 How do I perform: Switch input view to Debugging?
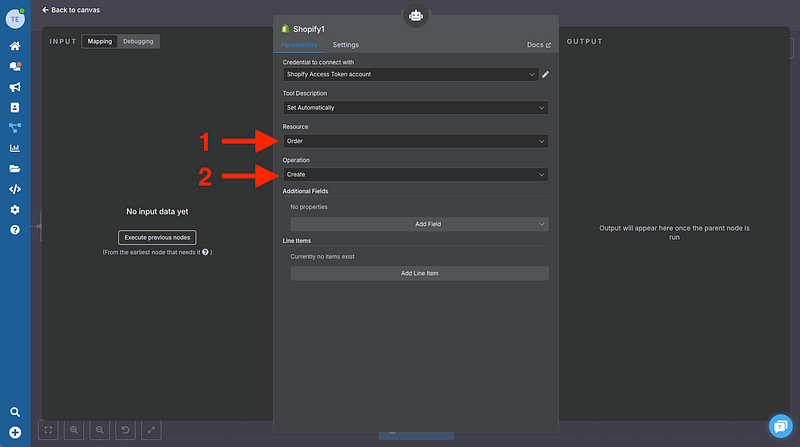tap(138, 42)
